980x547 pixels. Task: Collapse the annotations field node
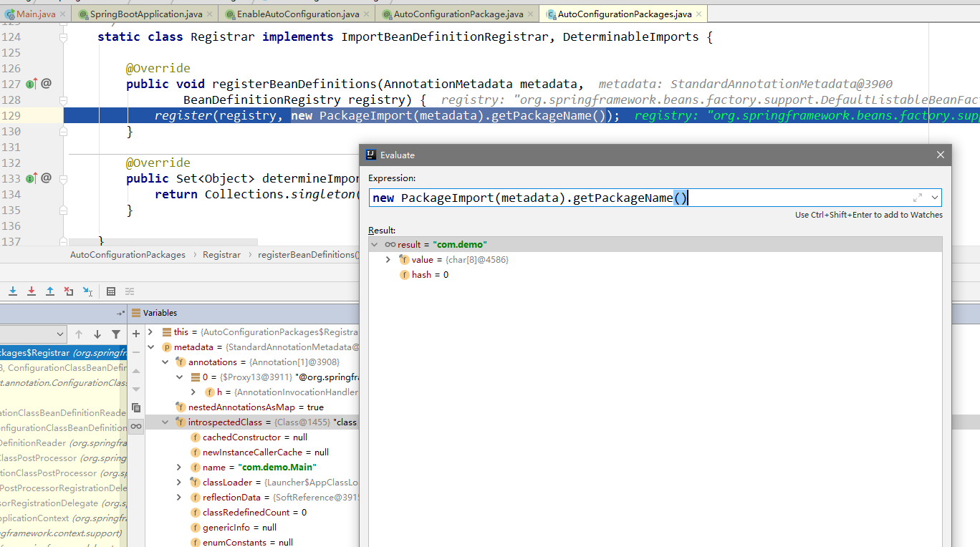(x=165, y=362)
